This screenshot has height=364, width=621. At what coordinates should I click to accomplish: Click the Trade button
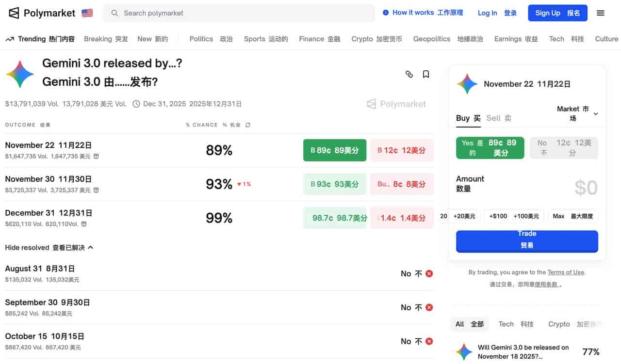[527, 241]
